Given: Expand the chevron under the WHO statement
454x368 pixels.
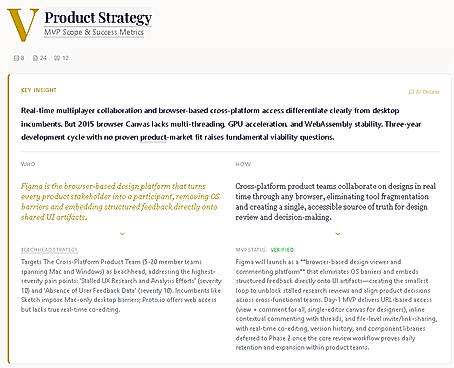Looking at the screenshot, I should coord(122,234).
